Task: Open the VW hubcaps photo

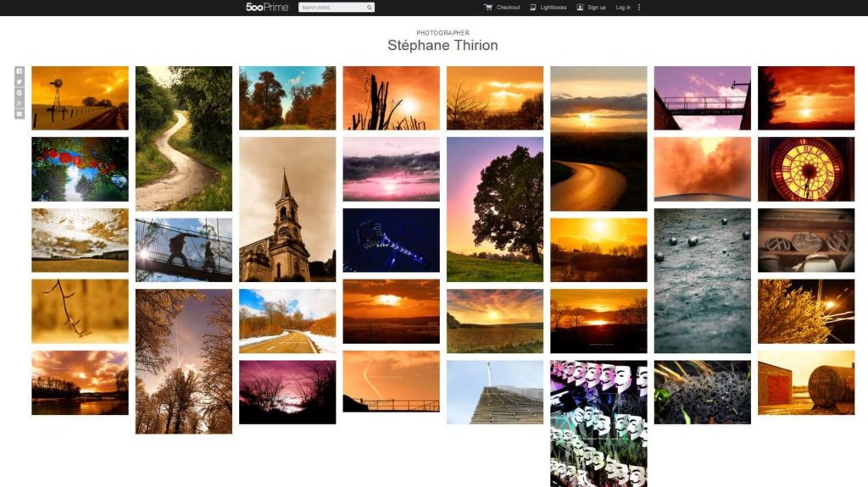Action: coord(806,241)
